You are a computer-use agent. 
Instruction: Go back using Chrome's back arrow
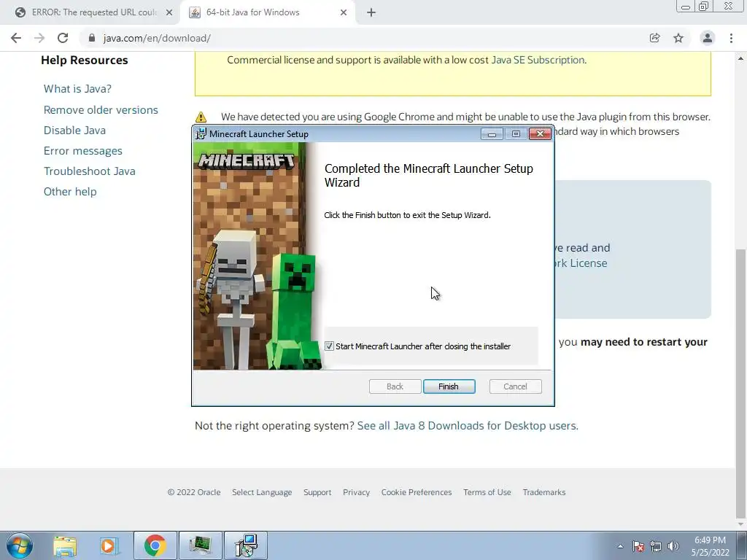pos(16,38)
